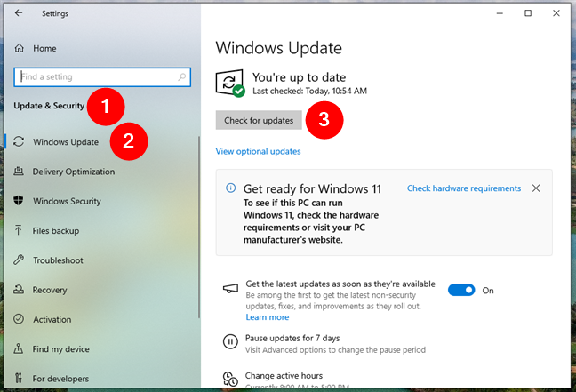Viewport: 576px width, 392px height.
Task: Click the You're up to date status text
Action: pyautogui.click(x=299, y=77)
